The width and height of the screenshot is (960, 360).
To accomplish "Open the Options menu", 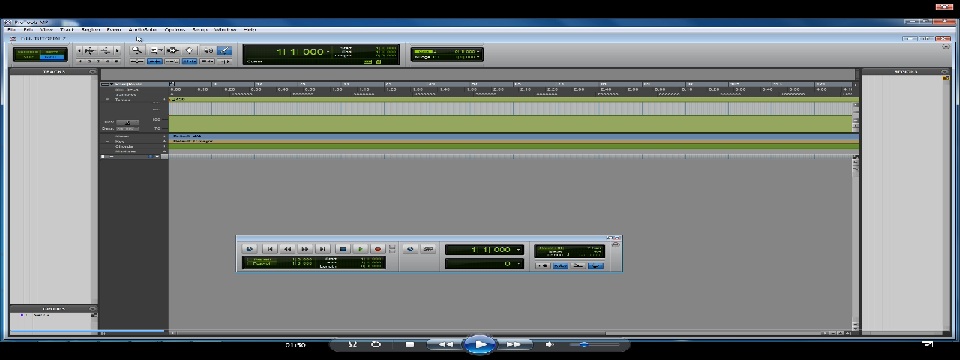I will (x=174, y=29).
